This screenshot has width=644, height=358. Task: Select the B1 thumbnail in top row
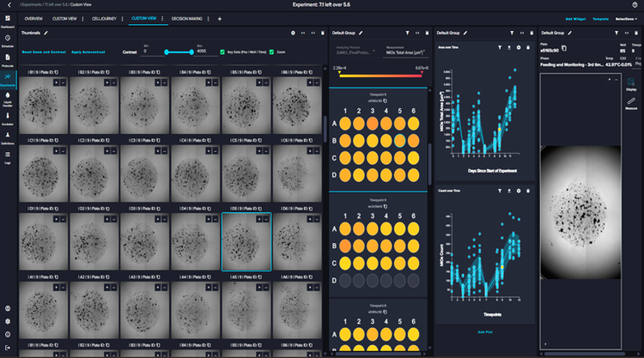click(x=43, y=106)
